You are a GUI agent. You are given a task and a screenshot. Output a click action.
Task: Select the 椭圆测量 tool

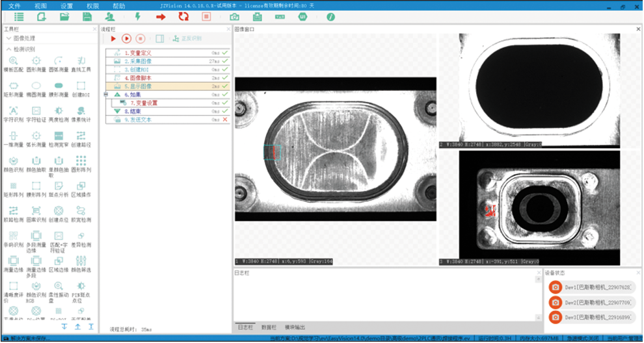pyautogui.click(x=36, y=90)
